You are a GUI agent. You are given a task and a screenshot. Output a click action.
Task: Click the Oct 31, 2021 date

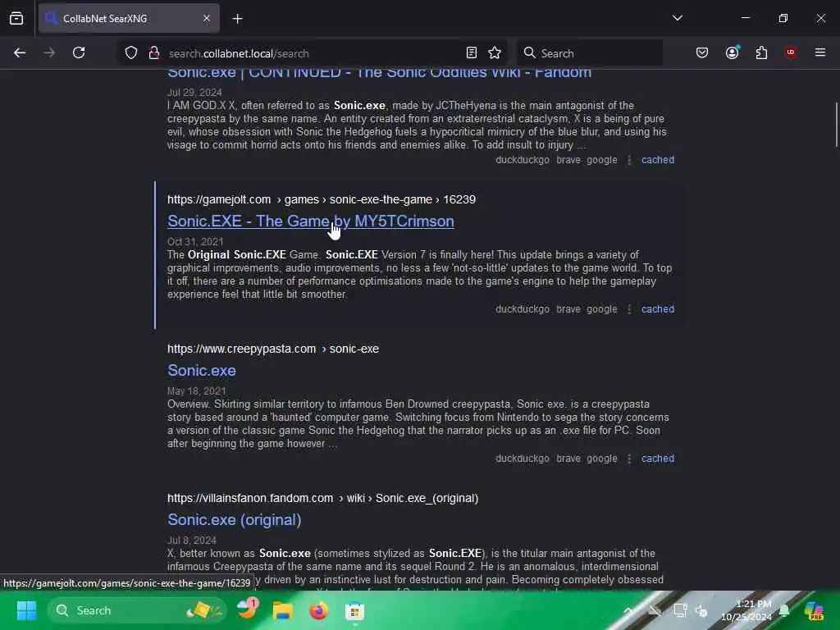195,242
